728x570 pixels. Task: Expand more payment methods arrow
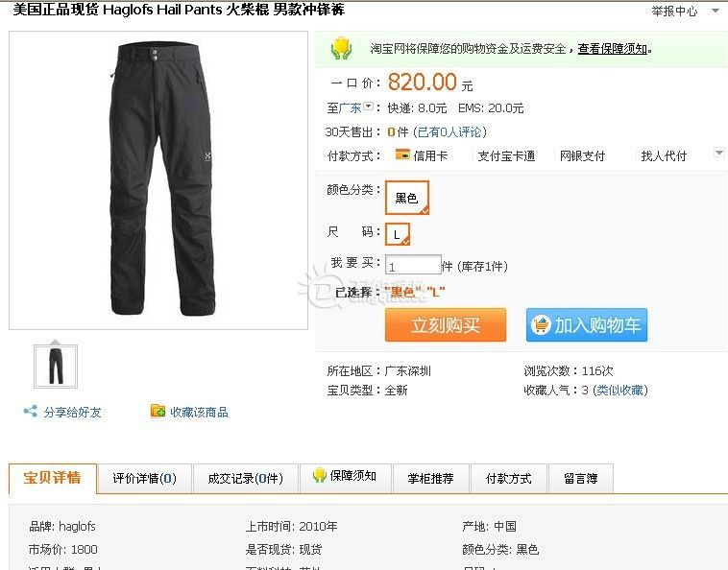(x=718, y=153)
